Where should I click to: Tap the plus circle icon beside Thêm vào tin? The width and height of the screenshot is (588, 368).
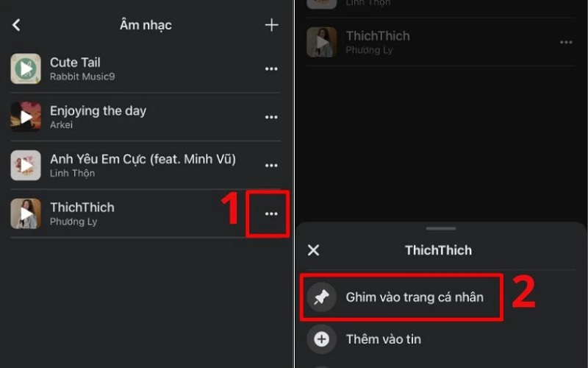pyautogui.click(x=321, y=339)
